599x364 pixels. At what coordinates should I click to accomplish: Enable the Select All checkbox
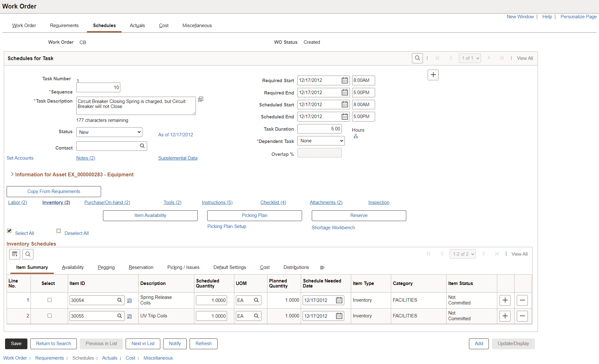(x=9, y=231)
